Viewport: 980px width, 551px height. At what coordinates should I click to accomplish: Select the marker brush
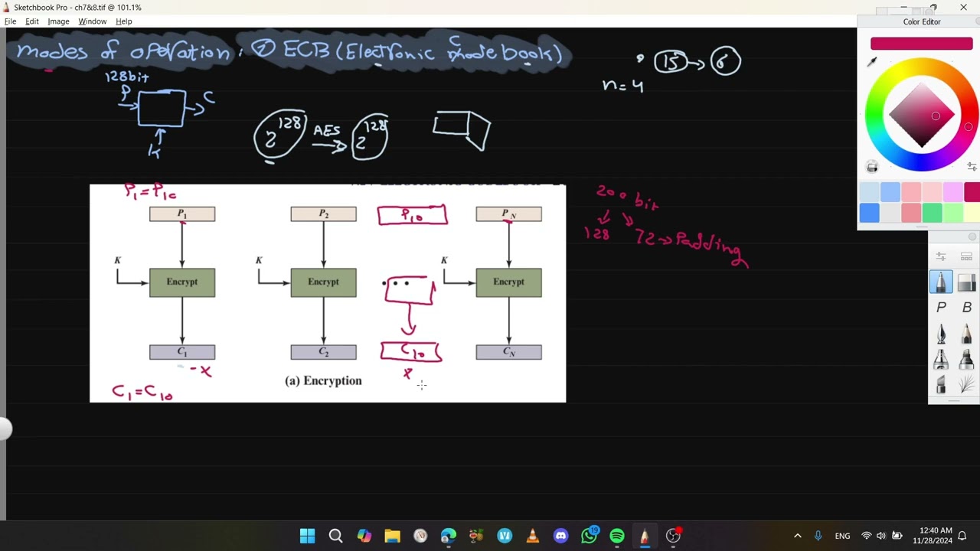click(x=966, y=359)
